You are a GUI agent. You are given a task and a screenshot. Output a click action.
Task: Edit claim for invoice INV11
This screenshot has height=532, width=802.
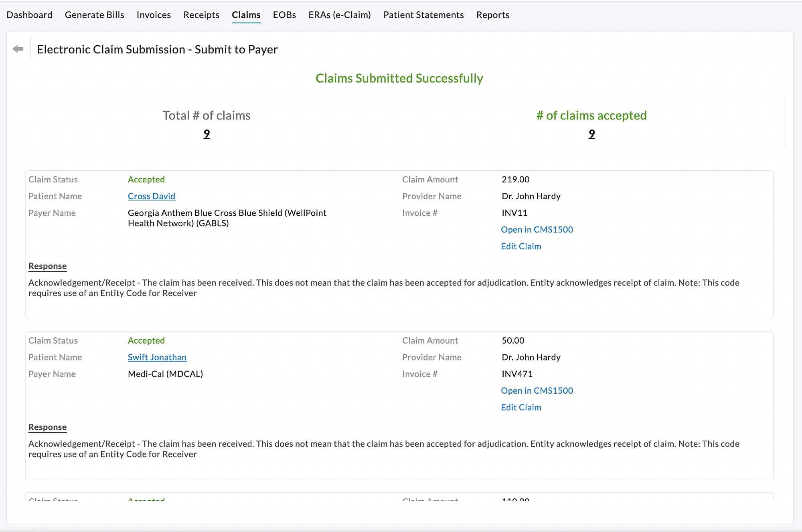click(521, 247)
